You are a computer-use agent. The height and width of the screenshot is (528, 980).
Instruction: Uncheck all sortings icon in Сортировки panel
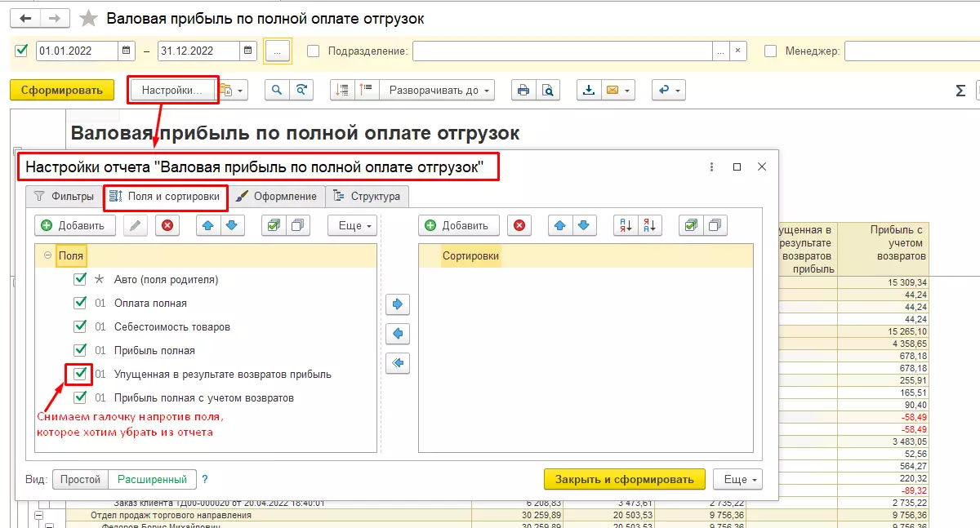pos(715,226)
